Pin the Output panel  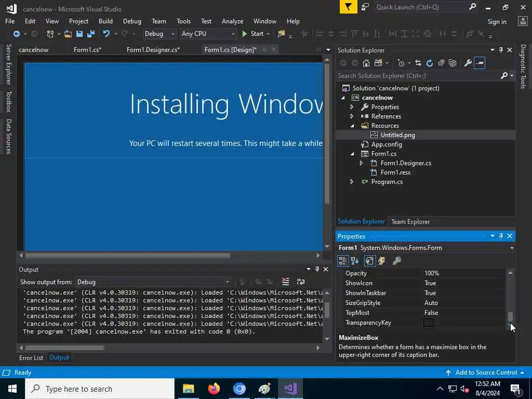pyautogui.click(x=317, y=269)
